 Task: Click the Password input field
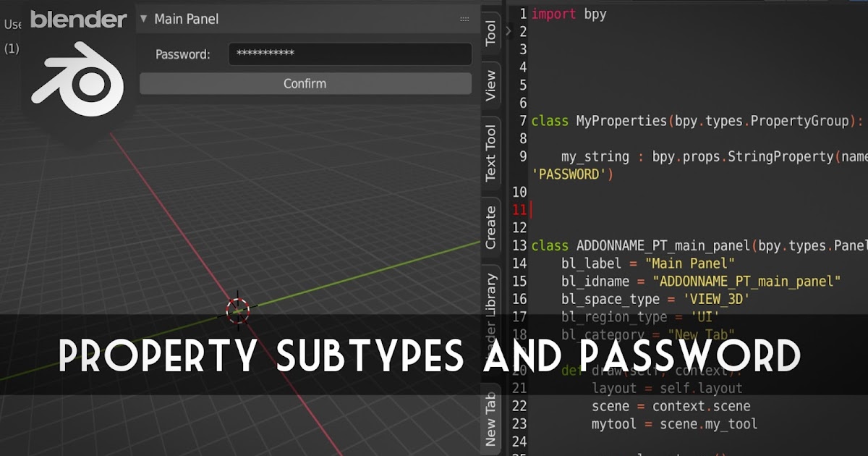(349, 54)
